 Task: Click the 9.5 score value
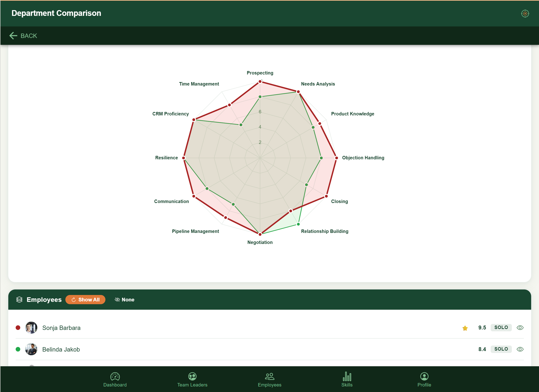point(482,328)
